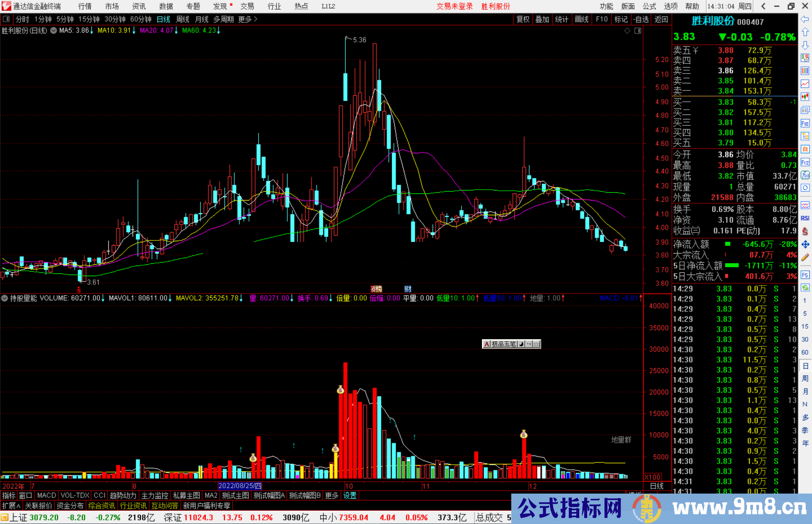The image size is (812, 524).
Task: Click the RSI indicator icon
Action: click(x=805, y=218)
